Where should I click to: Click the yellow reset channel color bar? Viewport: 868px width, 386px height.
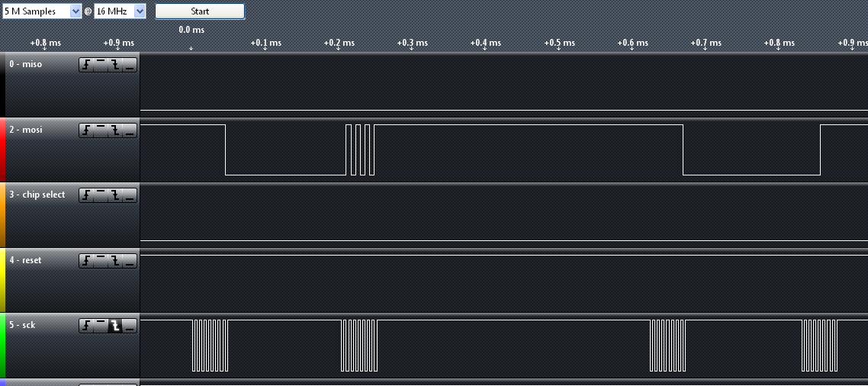3,280
